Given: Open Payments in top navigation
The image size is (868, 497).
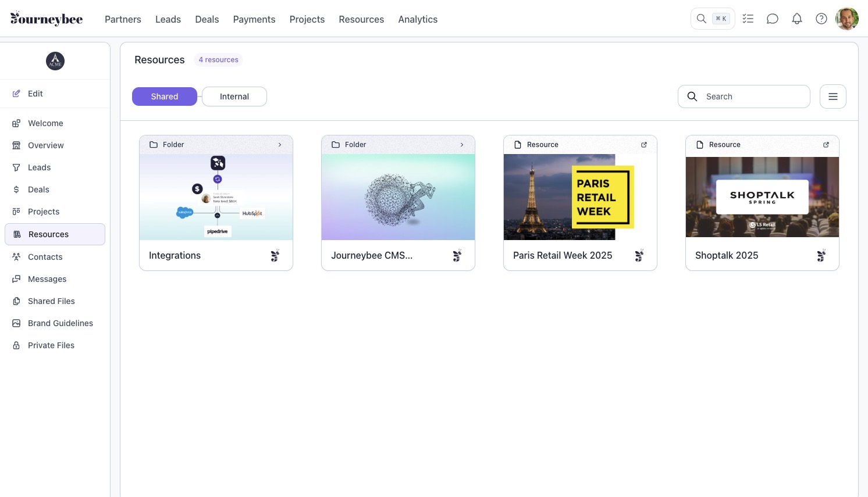Looking at the screenshot, I should coord(254,19).
